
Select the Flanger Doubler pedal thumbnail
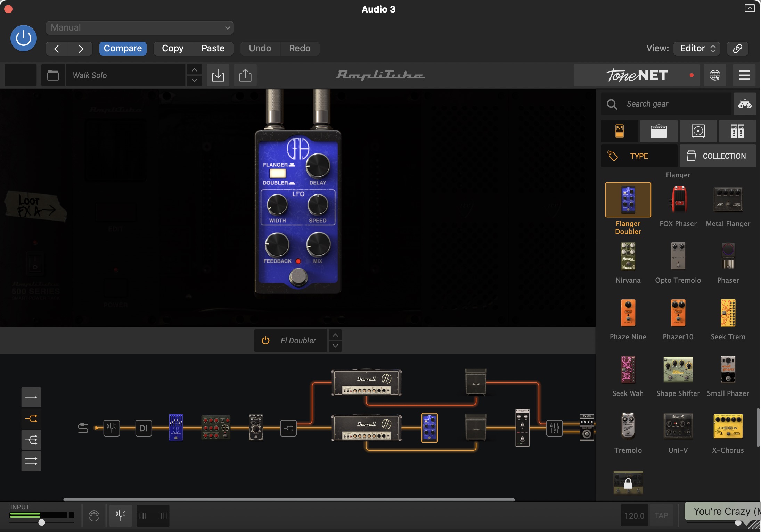pyautogui.click(x=628, y=200)
